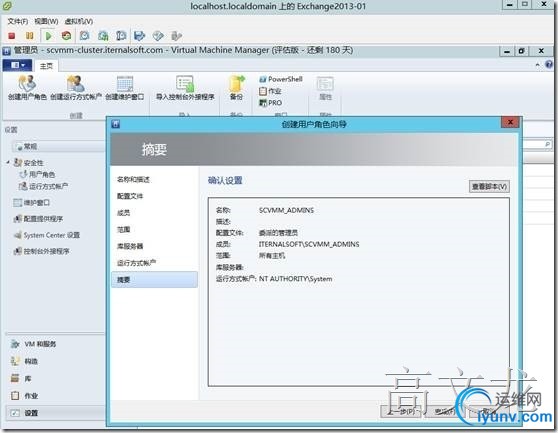The height and width of the screenshot is (433, 558).
Task: Select the 主页 ribbon tab
Action: [46, 66]
